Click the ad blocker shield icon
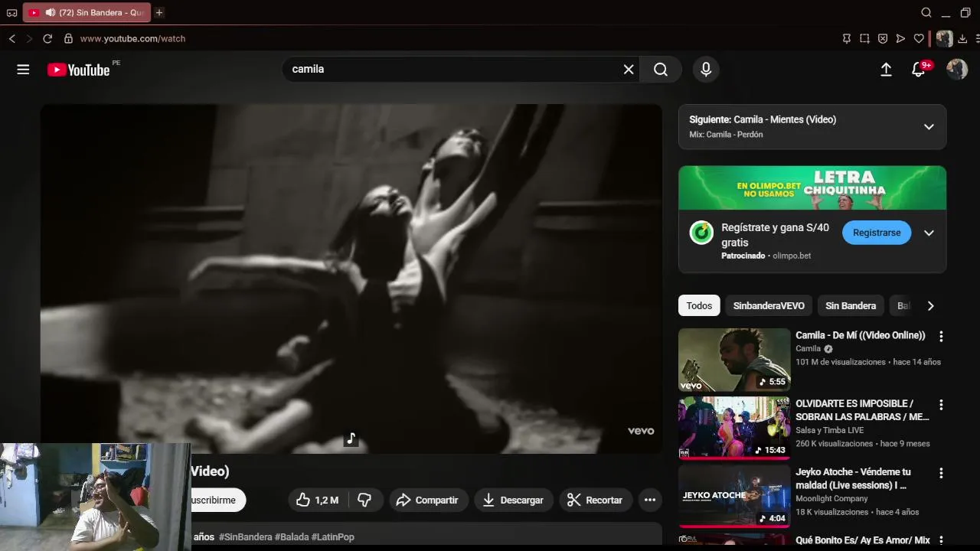Screen dimensions: 980x551 click(882, 38)
